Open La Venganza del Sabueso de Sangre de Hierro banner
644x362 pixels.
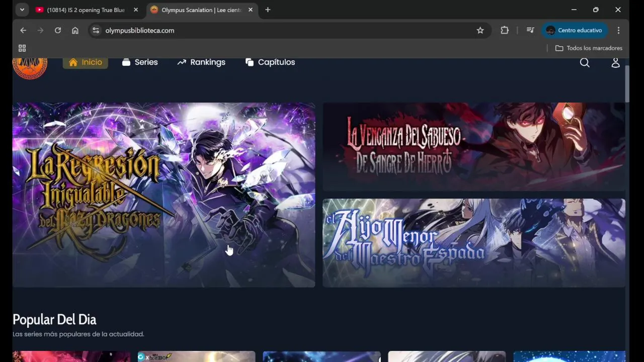pos(474,147)
